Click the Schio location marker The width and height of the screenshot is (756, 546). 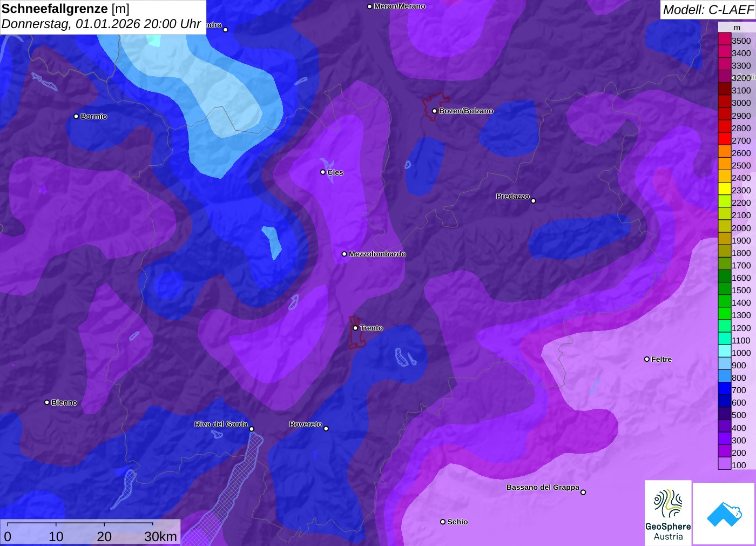coord(443,522)
